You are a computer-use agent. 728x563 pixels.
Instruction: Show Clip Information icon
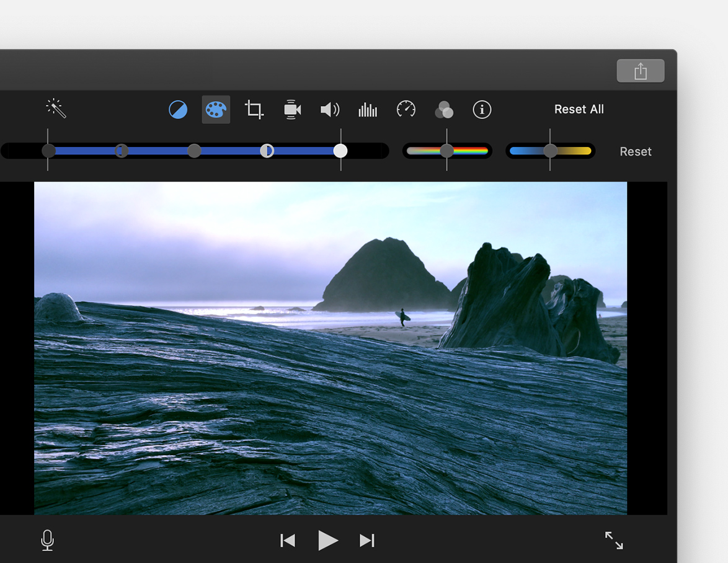[x=482, y=110]
